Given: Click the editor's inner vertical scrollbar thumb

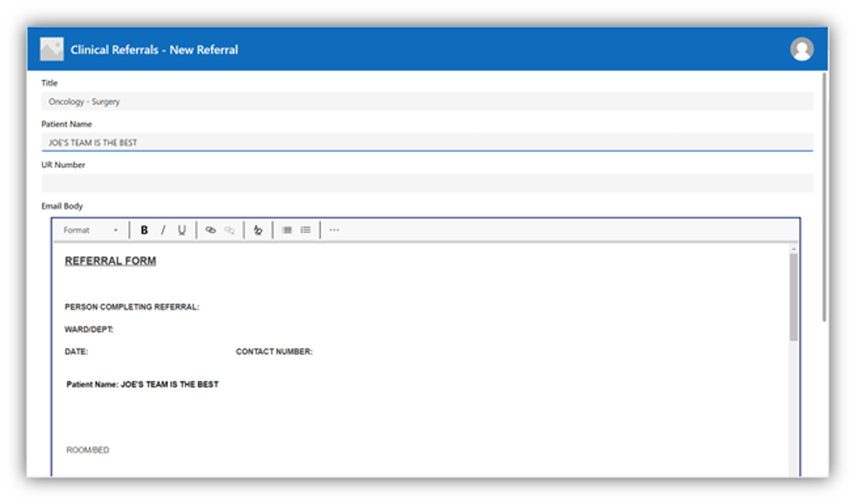Looking at the screenshot, I should coord(793,297).
